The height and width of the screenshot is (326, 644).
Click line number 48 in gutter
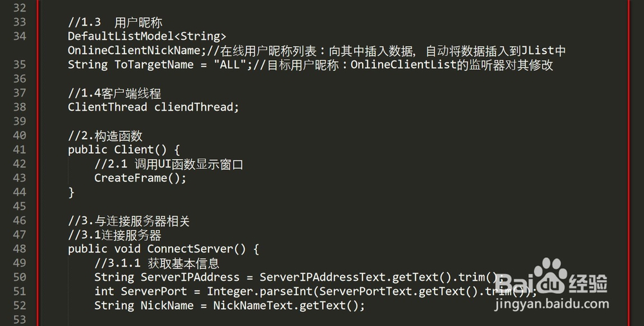click(x=19, y=249)
